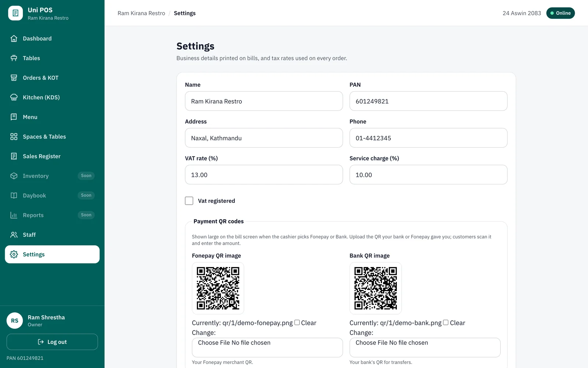588x368 pixels.
Task: Check the Fonepay QR Clear checkbox
Action: pos(297,322)
